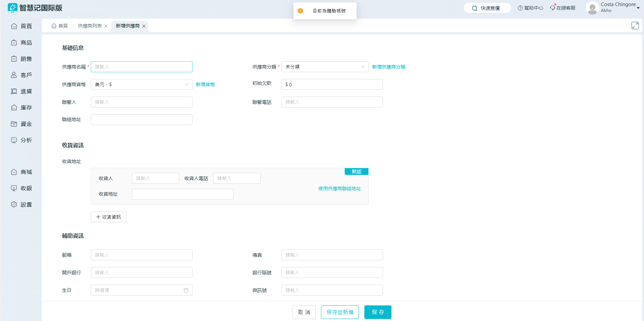Viewport: 644px width, 321px height.
Task: Open the 分析 analysis sidebar icon
Action: [14, 140]
